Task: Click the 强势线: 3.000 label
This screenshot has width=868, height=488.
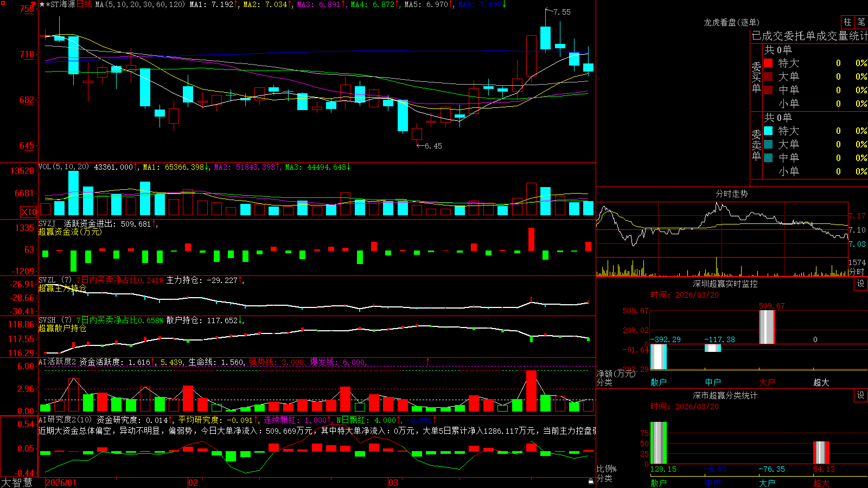Action: click(x=277, y=362)
